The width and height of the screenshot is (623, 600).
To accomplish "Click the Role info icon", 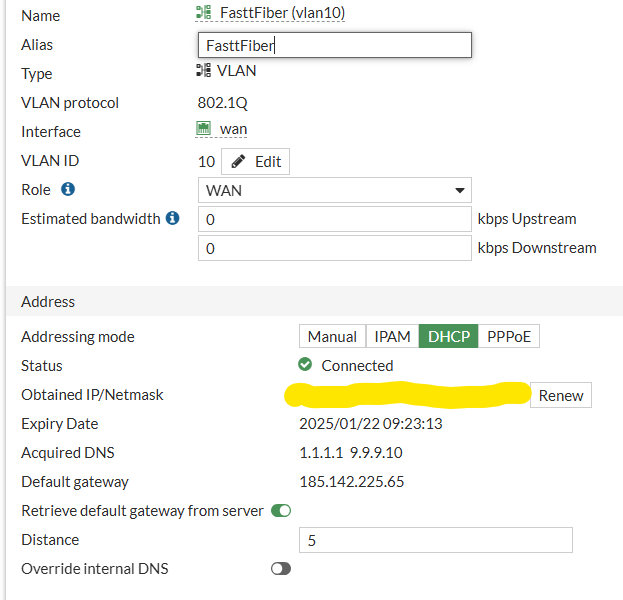I will (68, 189).
